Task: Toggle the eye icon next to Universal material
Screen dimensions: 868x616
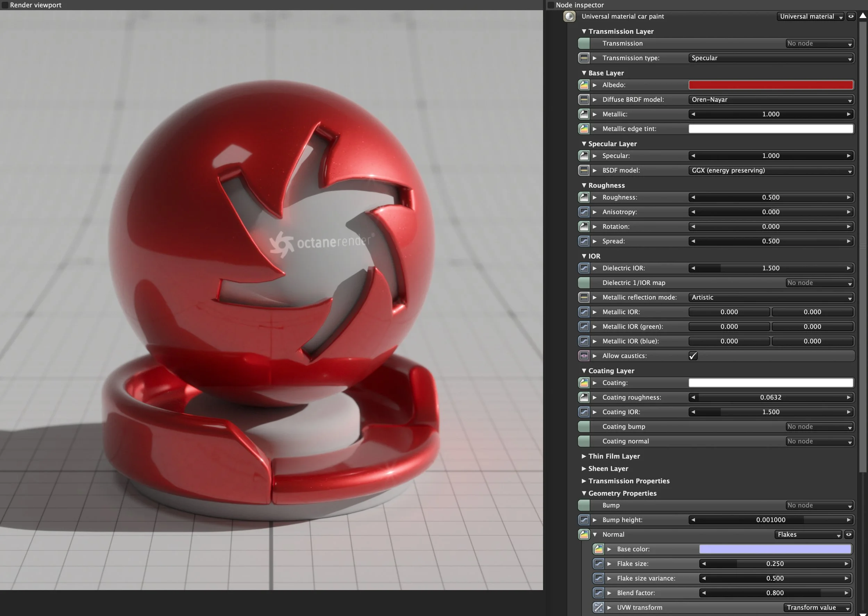Action: click(x=851, y=16)
